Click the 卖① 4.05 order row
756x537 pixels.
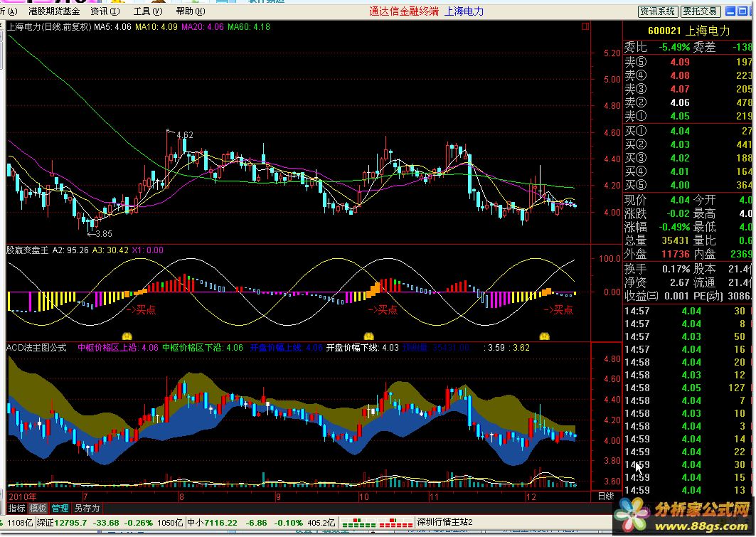tap(688, 116)
